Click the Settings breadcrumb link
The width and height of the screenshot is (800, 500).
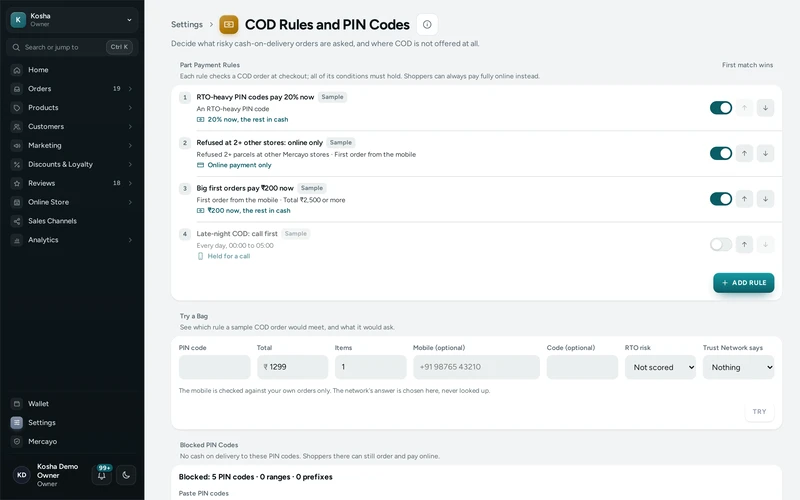click(x=187, y=24)
